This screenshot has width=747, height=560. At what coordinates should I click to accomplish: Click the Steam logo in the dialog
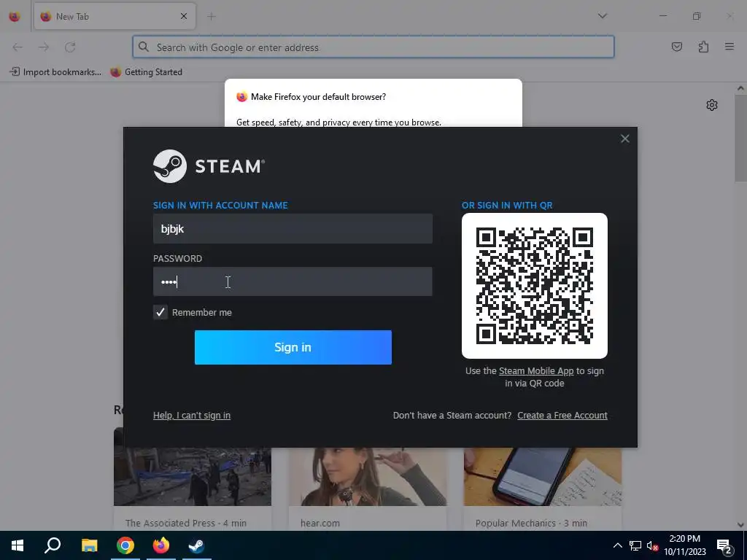coord(209,166)
